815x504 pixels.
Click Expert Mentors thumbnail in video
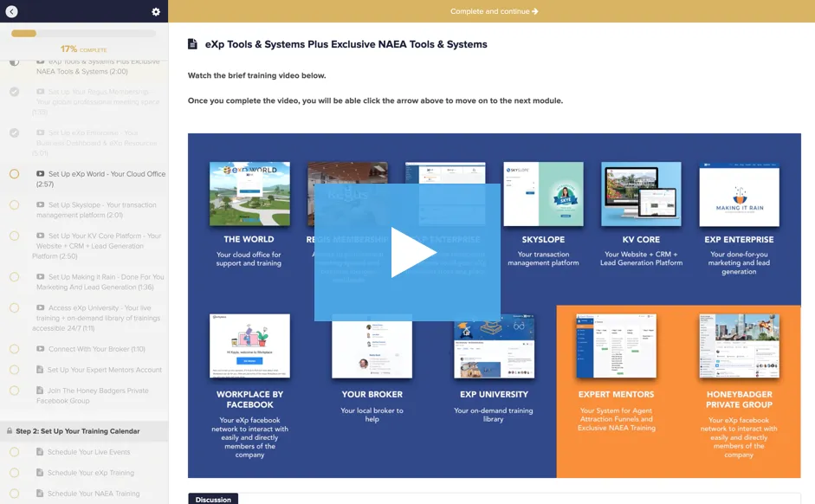[x=616, y=346]
